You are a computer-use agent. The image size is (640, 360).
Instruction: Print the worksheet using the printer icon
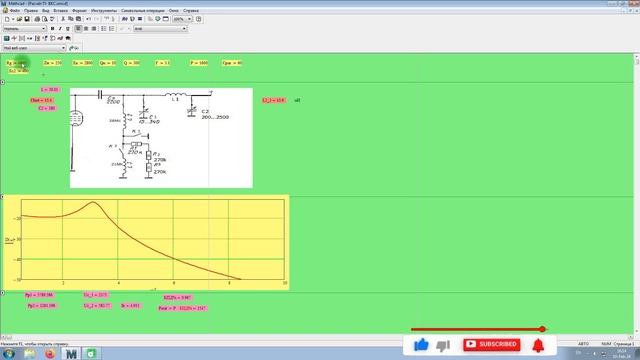(x=37, y=19)
